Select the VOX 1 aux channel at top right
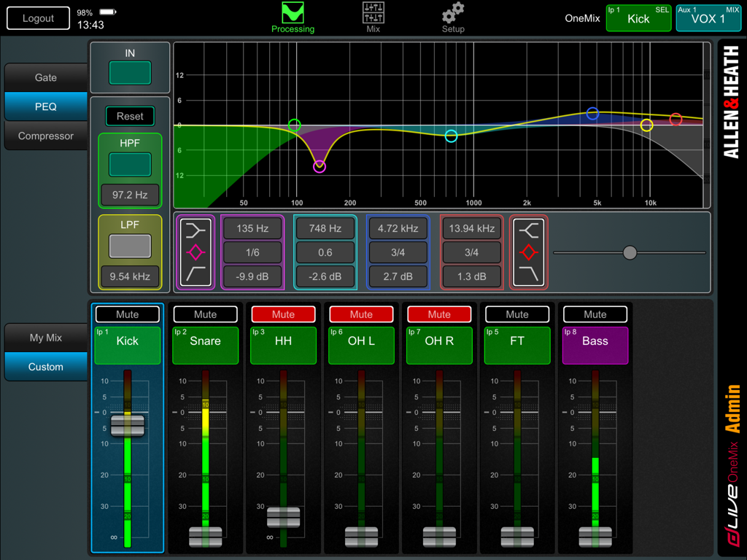 click(x=708, y=17)
